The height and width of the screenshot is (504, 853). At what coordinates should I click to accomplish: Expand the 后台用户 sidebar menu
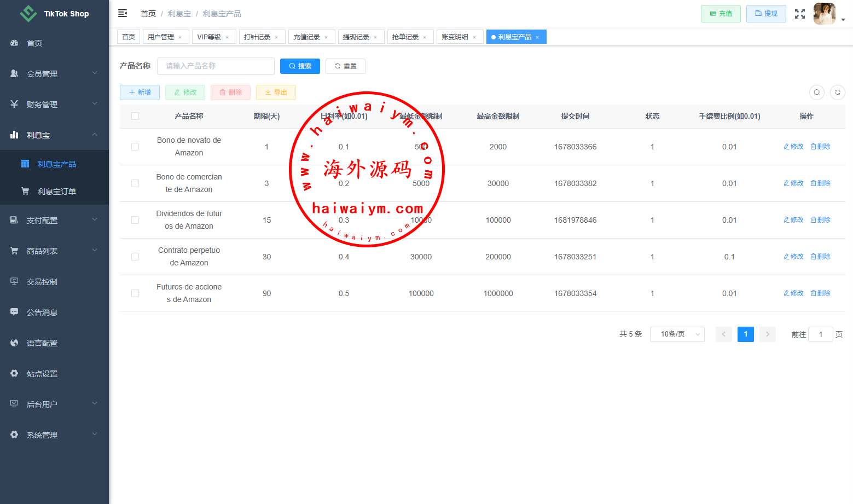tap(95, 403)
